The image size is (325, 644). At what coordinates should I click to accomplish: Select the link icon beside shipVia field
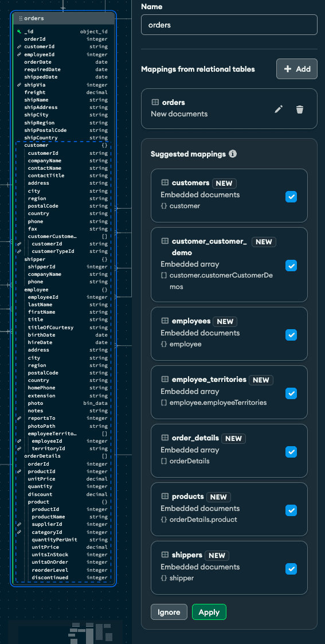pyautogui.click(x=19, y=85)
